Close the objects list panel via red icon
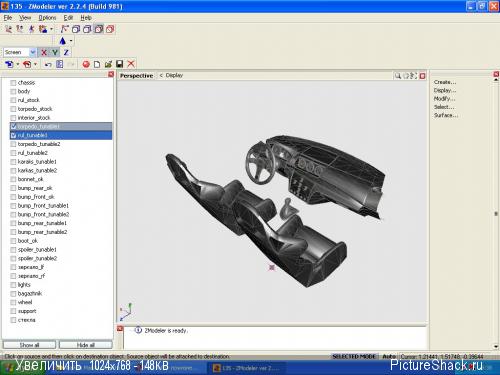Image resolution: width=500 pixels, height=375 pixels. (111, 74)
